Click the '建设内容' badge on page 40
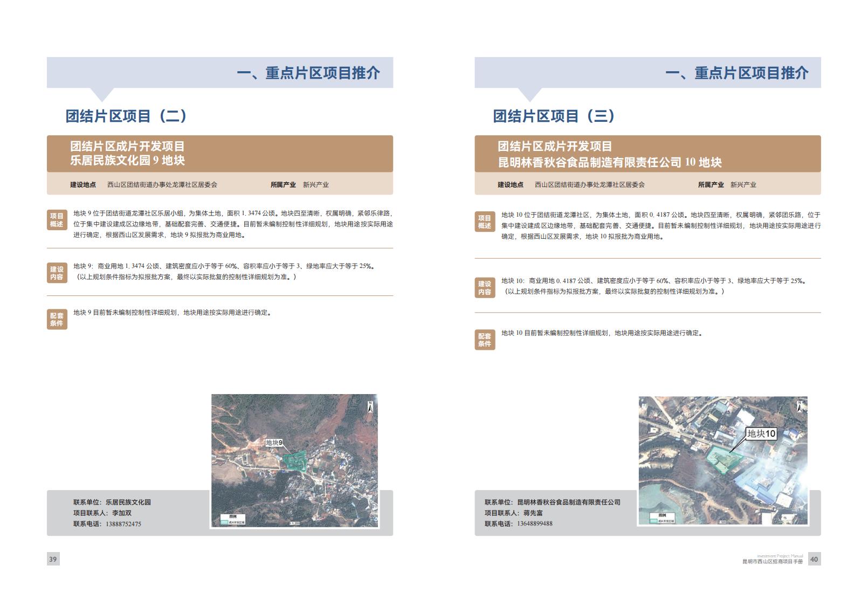868x593 pixels. (485, 287)
